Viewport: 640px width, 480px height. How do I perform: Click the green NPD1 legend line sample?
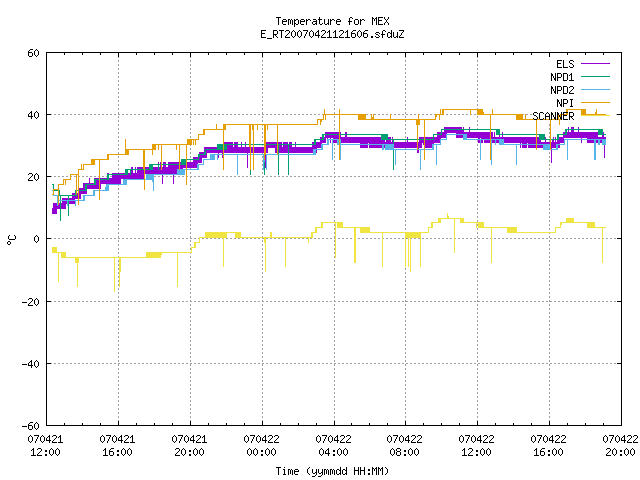tap(595, 76)
